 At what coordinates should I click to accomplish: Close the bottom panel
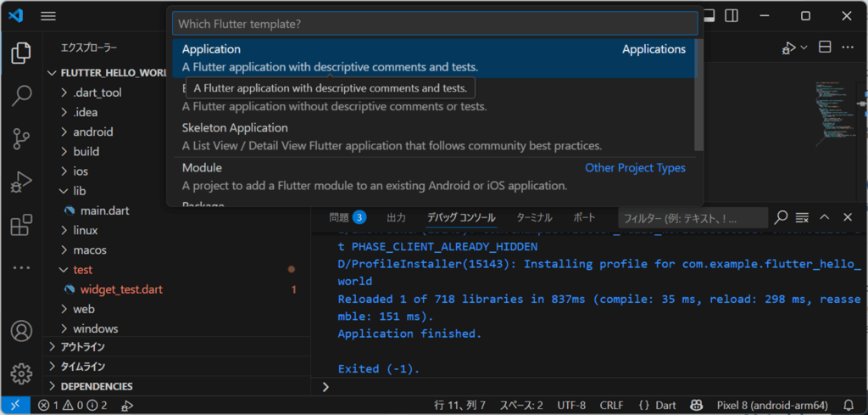[x=848, y=217]
